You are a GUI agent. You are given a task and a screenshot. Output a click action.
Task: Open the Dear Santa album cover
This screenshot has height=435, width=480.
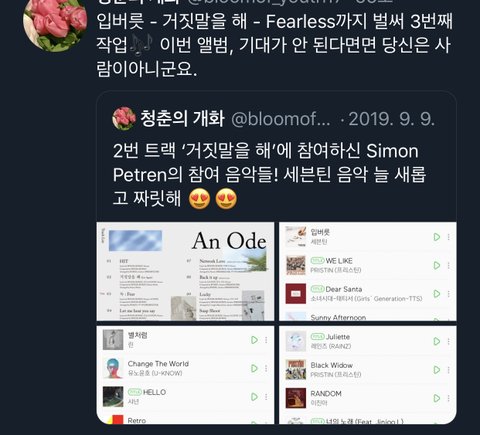(296, 294)
